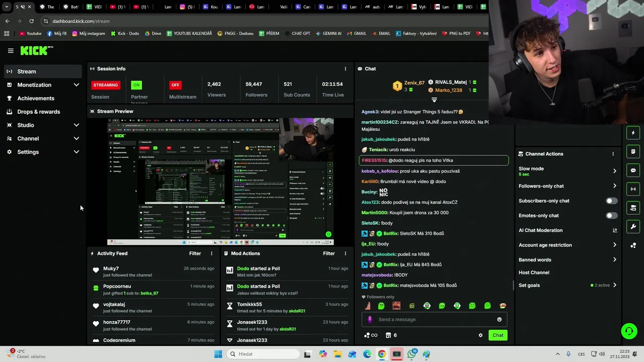Click the channel points infinity icon
The width and height of the screenshot is (644, 362).
[371, 335]
